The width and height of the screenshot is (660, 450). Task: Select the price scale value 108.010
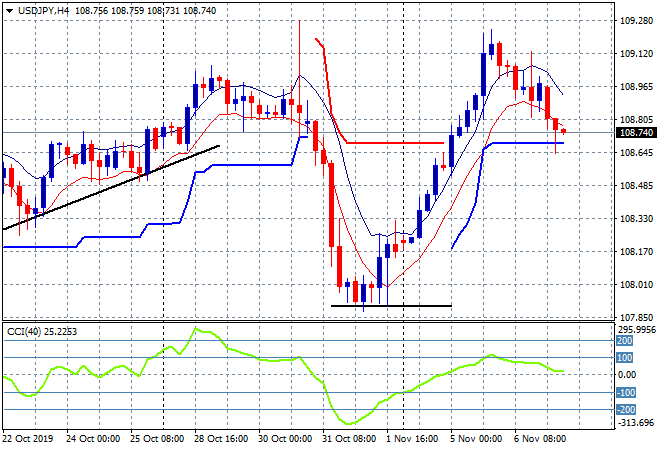point(636,285)
